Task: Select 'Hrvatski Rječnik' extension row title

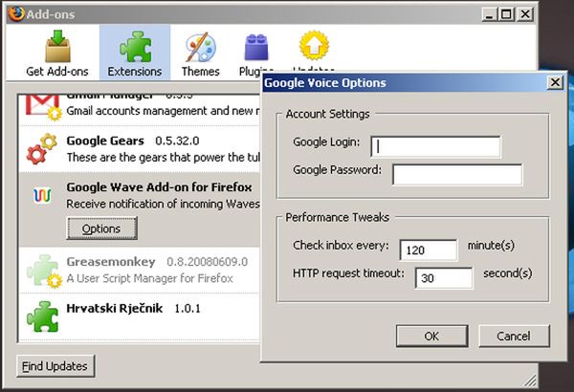Action: pos(115,308)
